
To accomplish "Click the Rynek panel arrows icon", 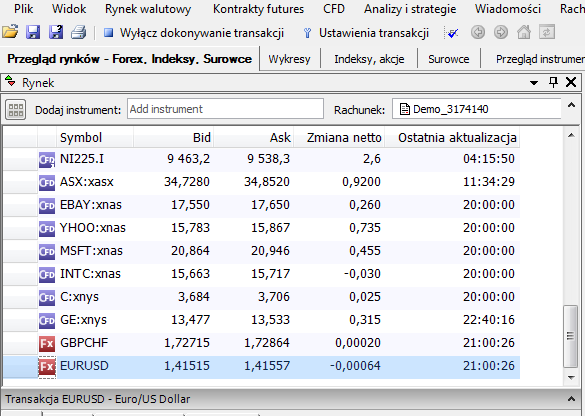I will 10,82.
